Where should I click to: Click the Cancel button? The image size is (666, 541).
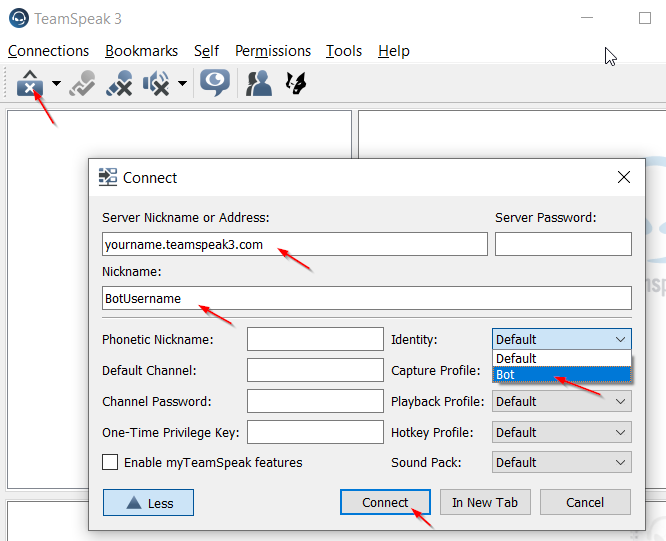(585, 502)
